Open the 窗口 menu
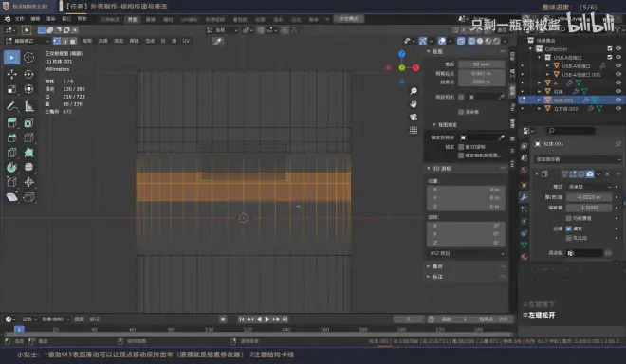The image size is (626, 364). pyautogui.click(x=66, y=19)
